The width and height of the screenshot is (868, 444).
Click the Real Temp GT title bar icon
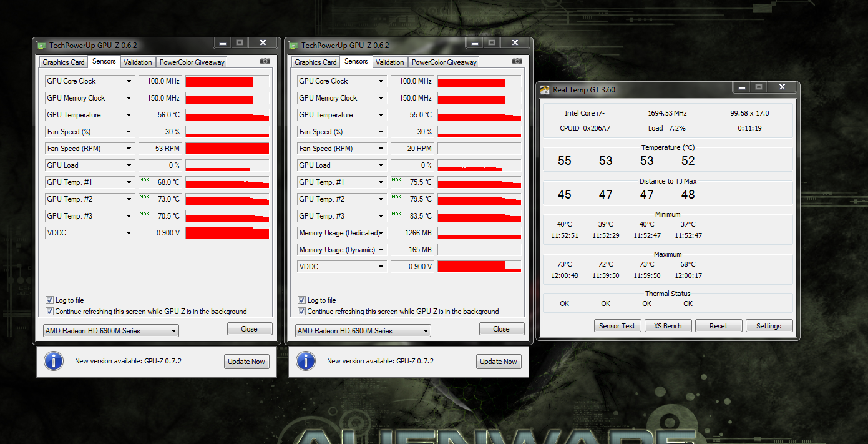coord(545,89)
